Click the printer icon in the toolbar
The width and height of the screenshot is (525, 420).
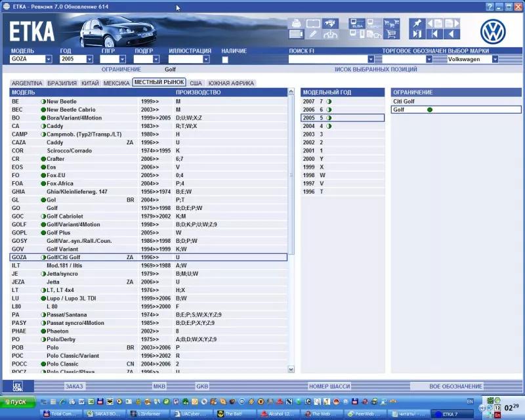pos(296,24)
